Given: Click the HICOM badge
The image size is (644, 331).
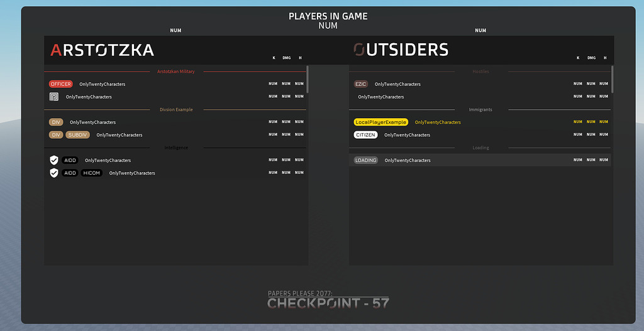Looking at the screenshot, I should tap(92, 173).
